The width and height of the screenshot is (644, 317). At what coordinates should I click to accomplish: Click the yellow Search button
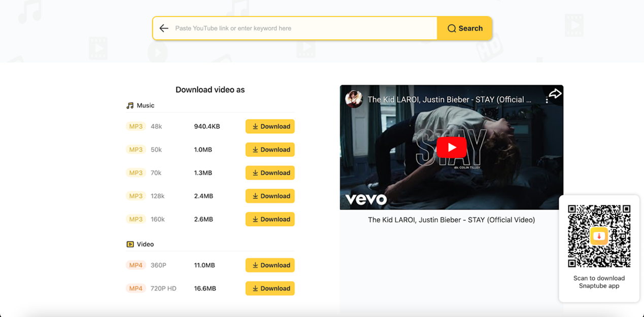[x=464, y=28]
